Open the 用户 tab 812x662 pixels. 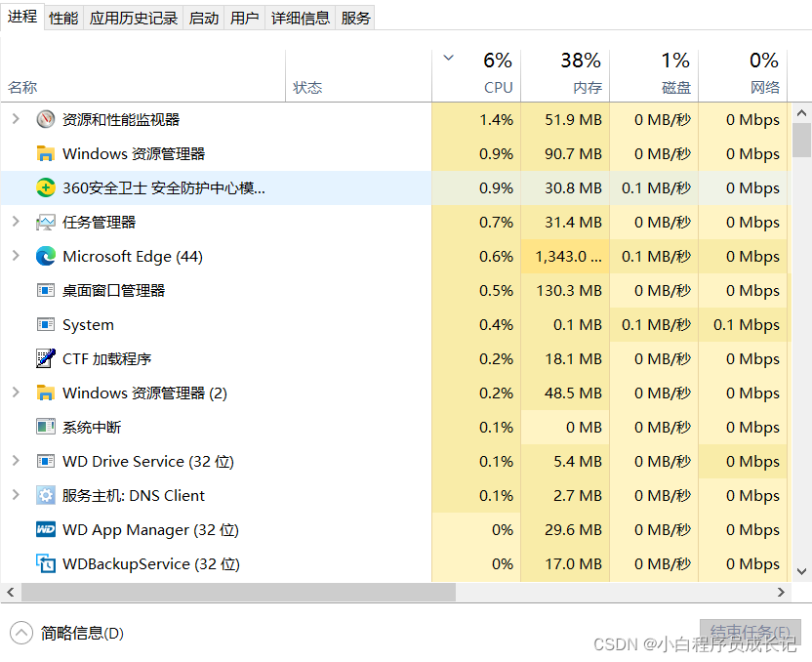pyautogui.click(x=244, y=19)
